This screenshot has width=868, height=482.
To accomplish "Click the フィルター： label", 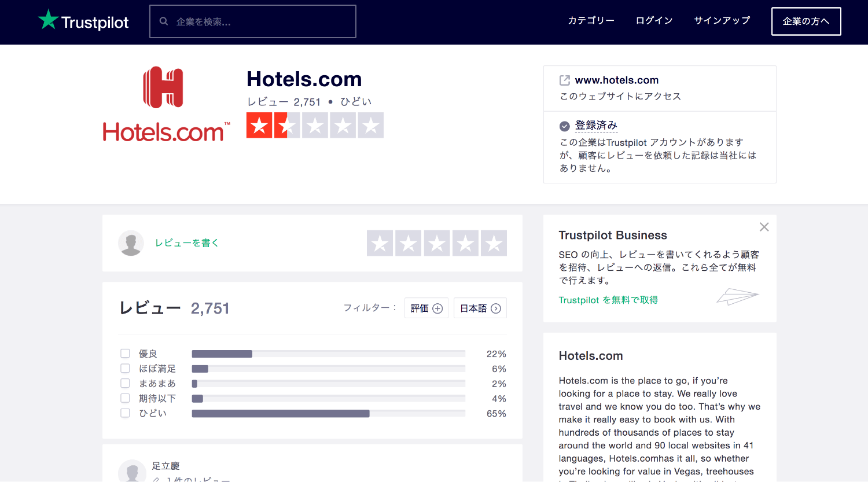I will [x=370, y=308].
